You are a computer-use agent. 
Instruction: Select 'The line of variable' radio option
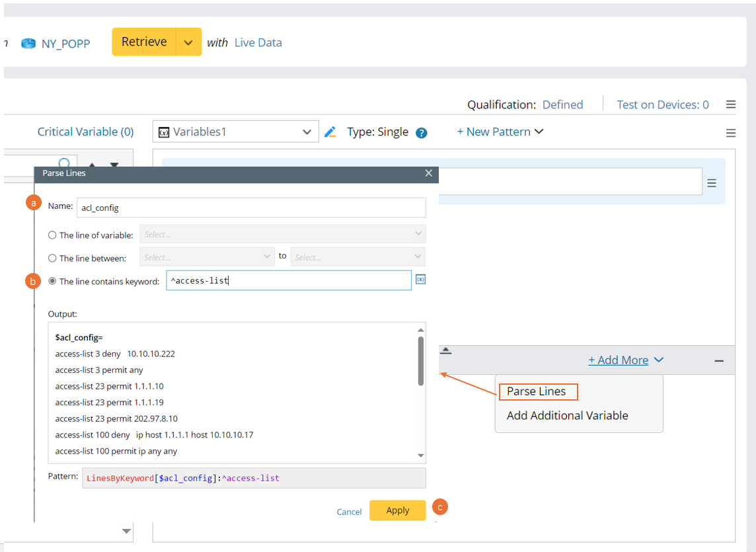(x=53, y=235)
